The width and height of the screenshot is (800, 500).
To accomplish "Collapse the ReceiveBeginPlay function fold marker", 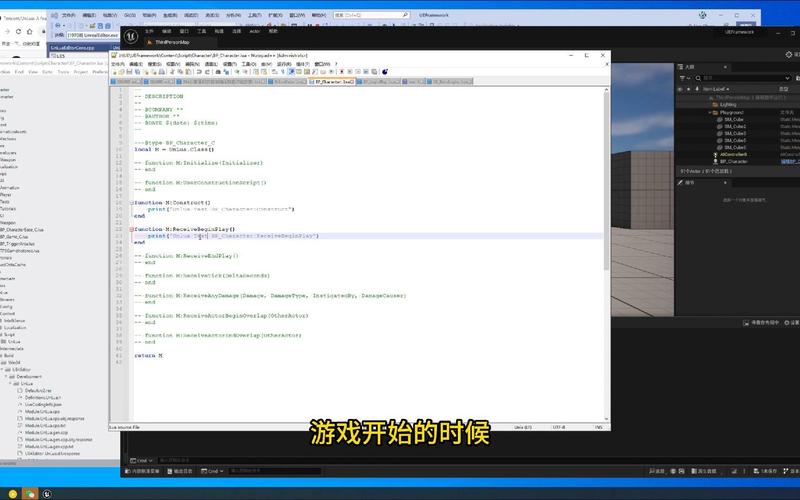I will [x=131, y=230].
